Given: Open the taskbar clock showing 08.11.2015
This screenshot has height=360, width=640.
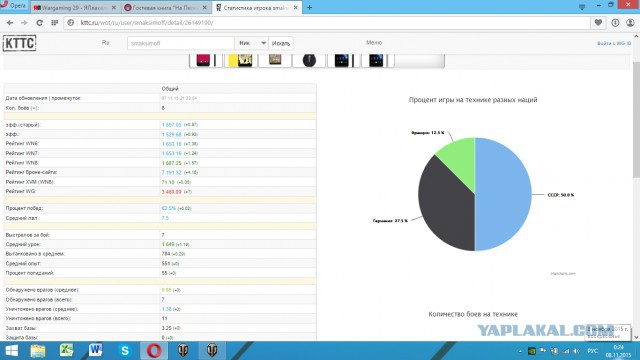Looking at the screenshot, I should [x=618, y=351].
